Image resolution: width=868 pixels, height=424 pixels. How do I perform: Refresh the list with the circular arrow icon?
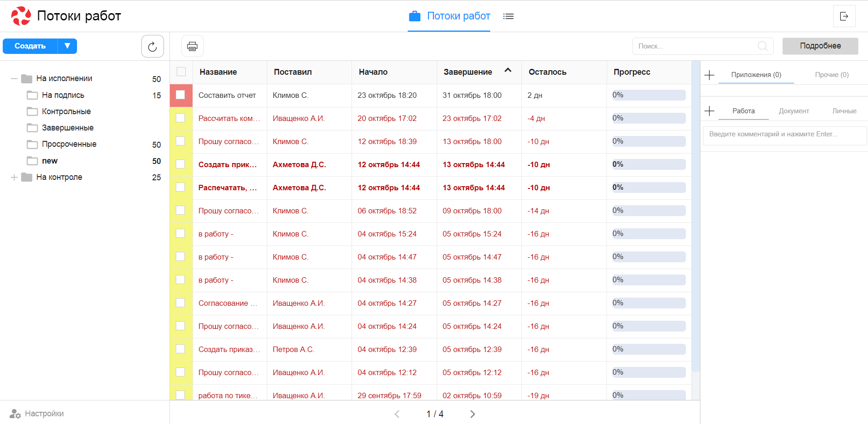coord(153,46)
